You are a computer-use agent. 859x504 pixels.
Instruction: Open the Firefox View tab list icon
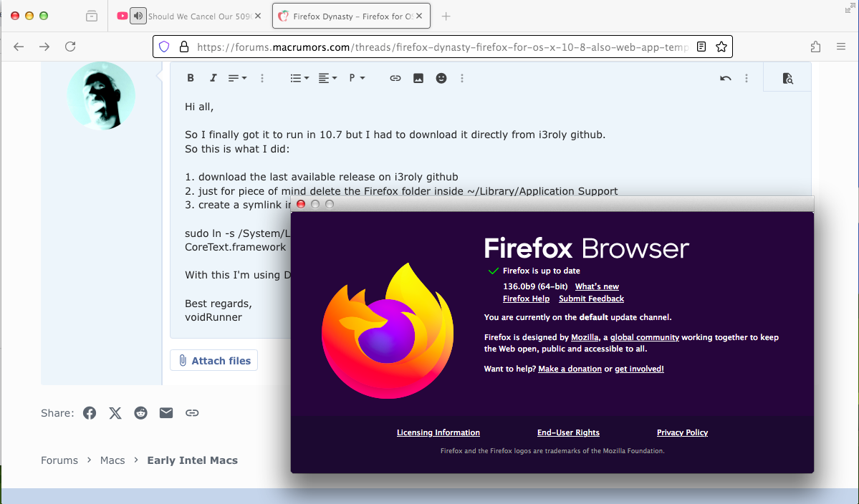pos(92,16)
